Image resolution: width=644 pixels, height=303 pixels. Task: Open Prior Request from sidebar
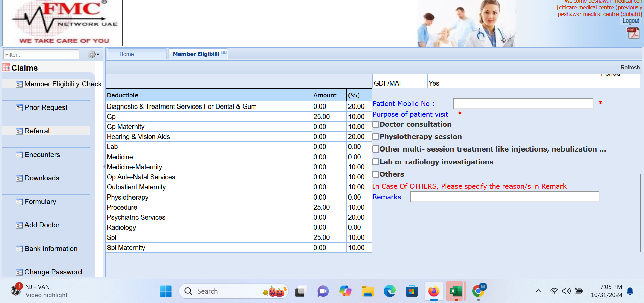click(x=46, y=107)
